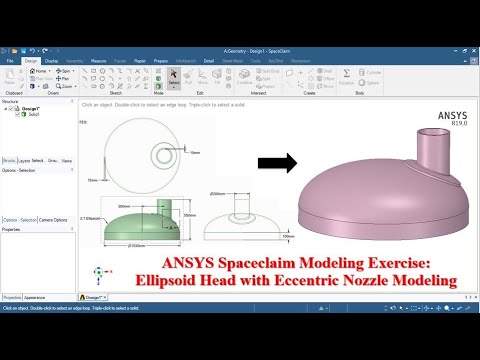Pin the Properties panel
480x360 pixels.
(x=72, y=229)
